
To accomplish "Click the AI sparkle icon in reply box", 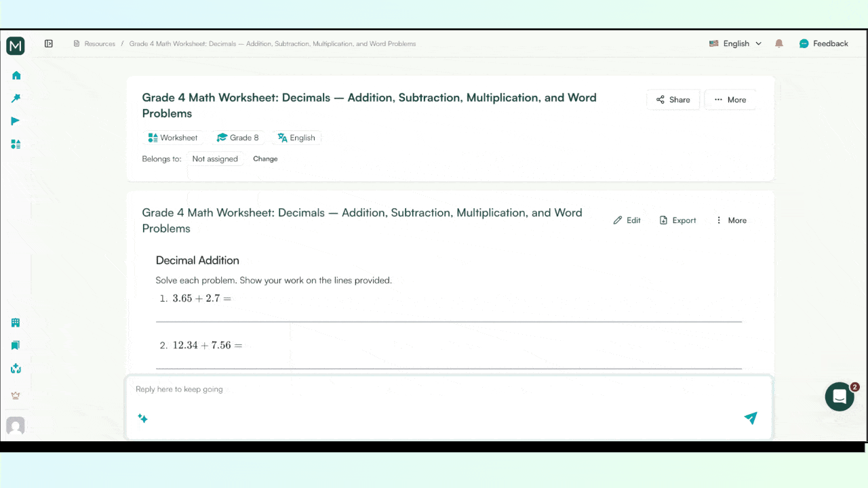I will coord(142,418).
